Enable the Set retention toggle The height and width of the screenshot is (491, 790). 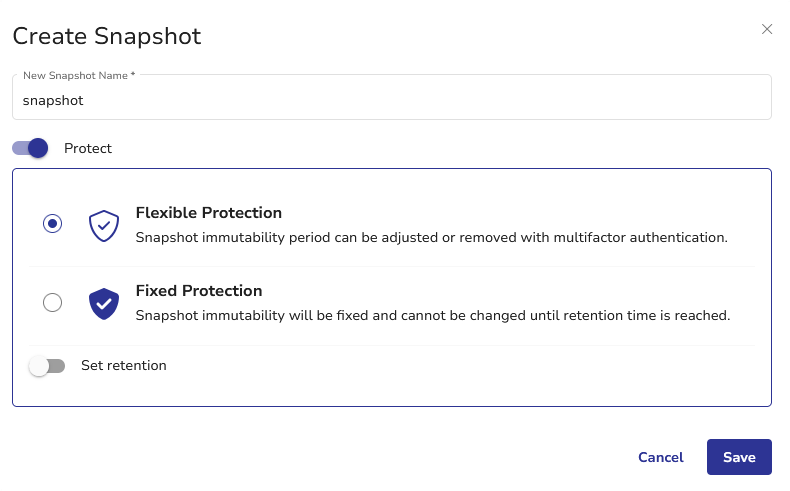click(x=47, y=366)
